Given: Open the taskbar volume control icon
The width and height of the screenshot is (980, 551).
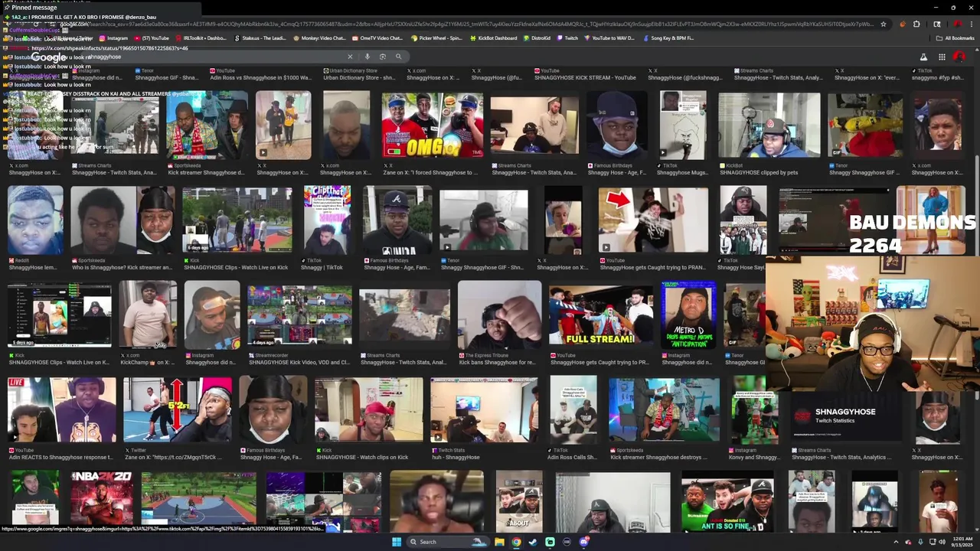Looking at the screenshot, I should [x=942, y=542].
